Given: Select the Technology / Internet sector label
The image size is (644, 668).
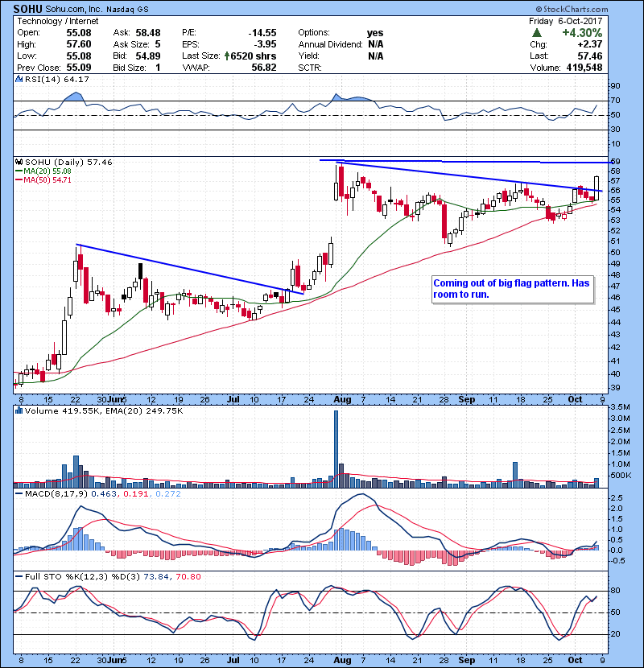Looking at the screenshot, I should (57, 21).
